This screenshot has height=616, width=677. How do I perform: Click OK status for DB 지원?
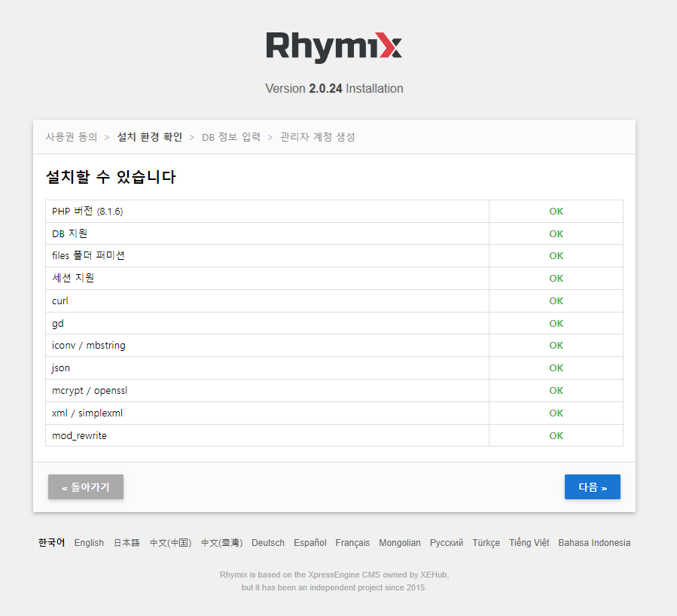(556, 233)
